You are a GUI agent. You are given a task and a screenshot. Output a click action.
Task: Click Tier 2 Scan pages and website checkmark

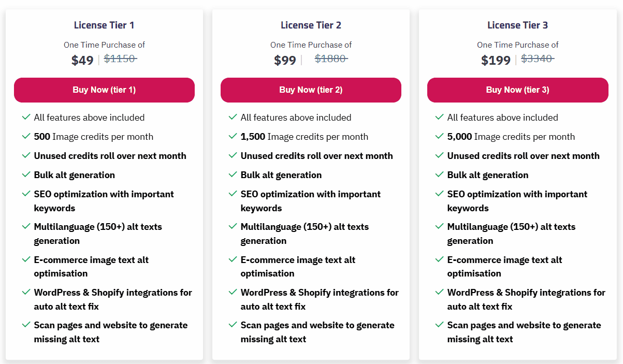point(233,325)
